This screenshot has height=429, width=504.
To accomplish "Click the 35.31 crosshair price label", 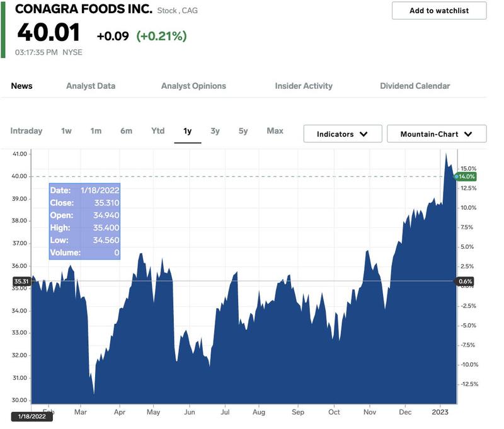I will pos(21,281).
